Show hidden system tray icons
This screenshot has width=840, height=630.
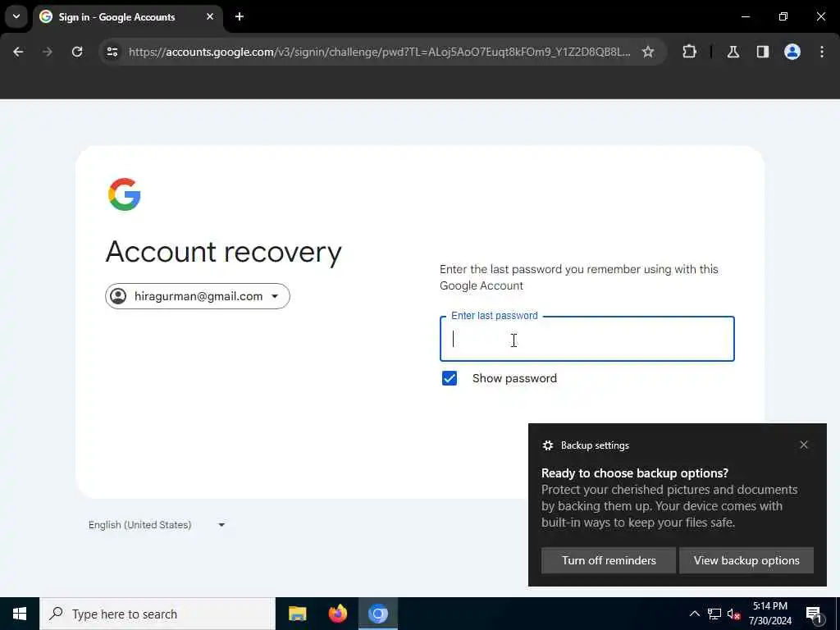tap(694, 614)
